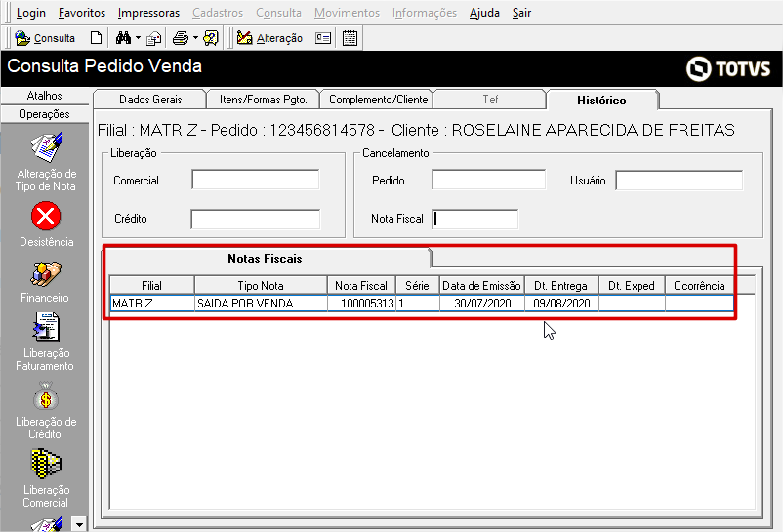Click the SAIDA POR VENDA cell

[x=261, y=304]
